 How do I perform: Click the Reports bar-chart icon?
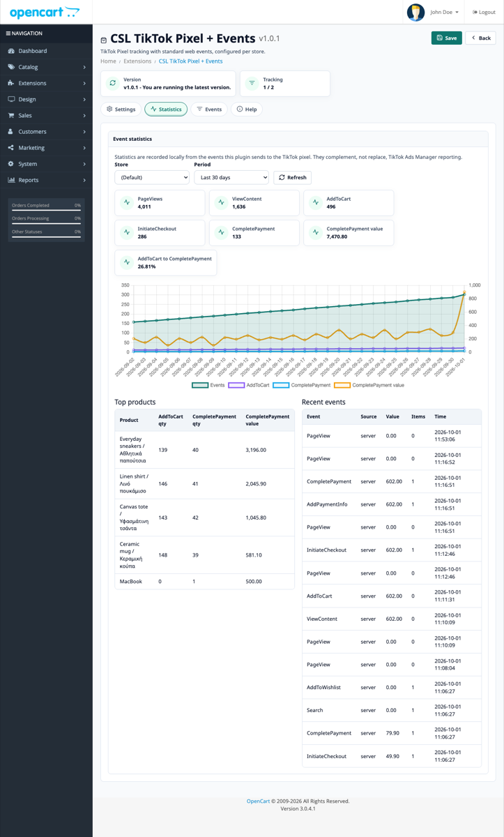[x=11, y=180]
